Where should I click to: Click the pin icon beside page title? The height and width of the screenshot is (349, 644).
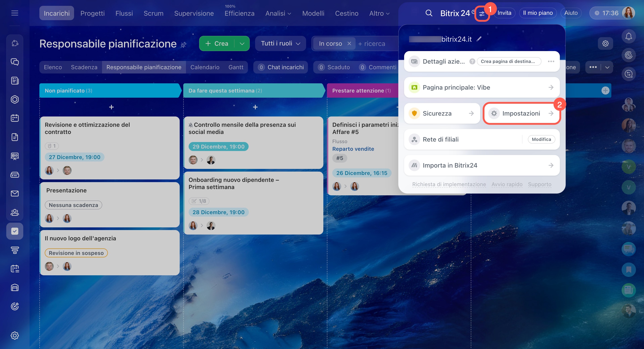pyautogui.click(x=183, y=45)
